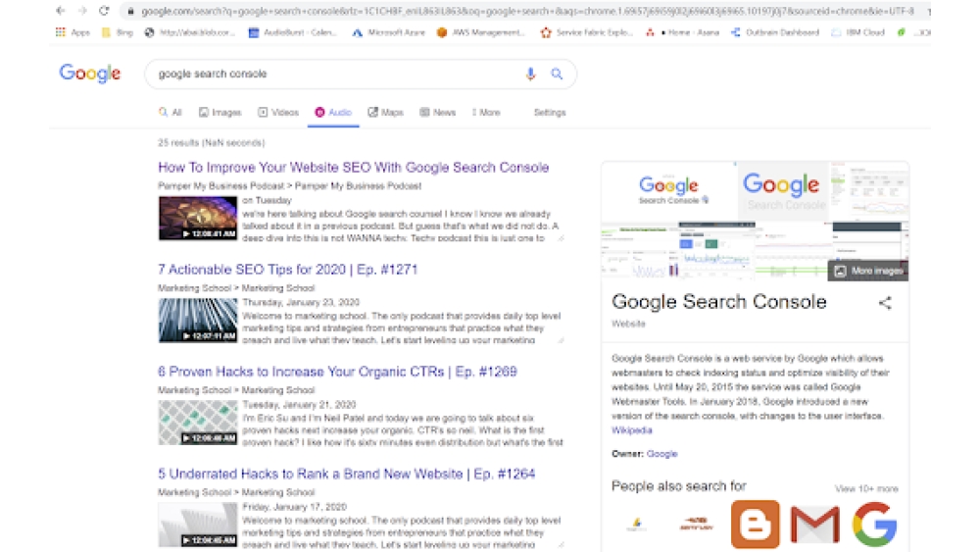The height and width of the screenshot is (552, 980).
Task: Switch to the All results tab
Action: pyautogui.click(x=170, y=113)
